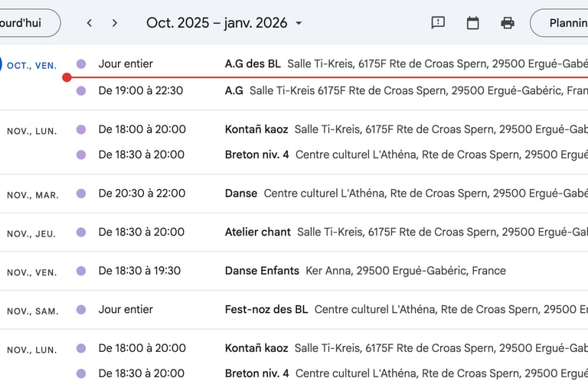Click the purple dot beside Danse Enfants

pos(81,271)
